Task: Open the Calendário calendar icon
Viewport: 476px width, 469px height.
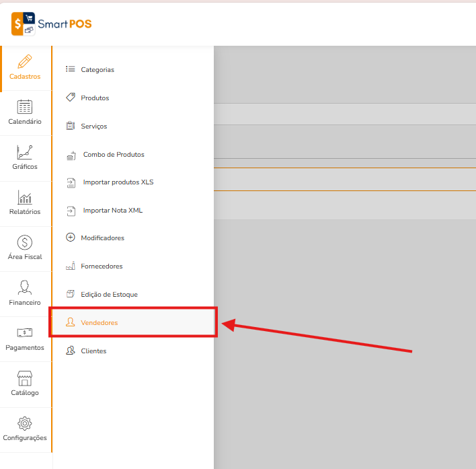Action: pos(25,106)
